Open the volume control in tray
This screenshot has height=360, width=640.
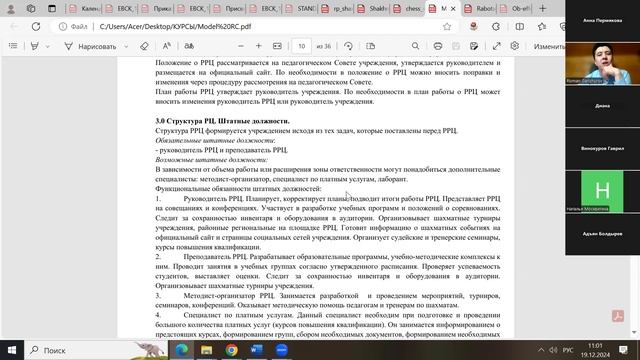(553, 350)
